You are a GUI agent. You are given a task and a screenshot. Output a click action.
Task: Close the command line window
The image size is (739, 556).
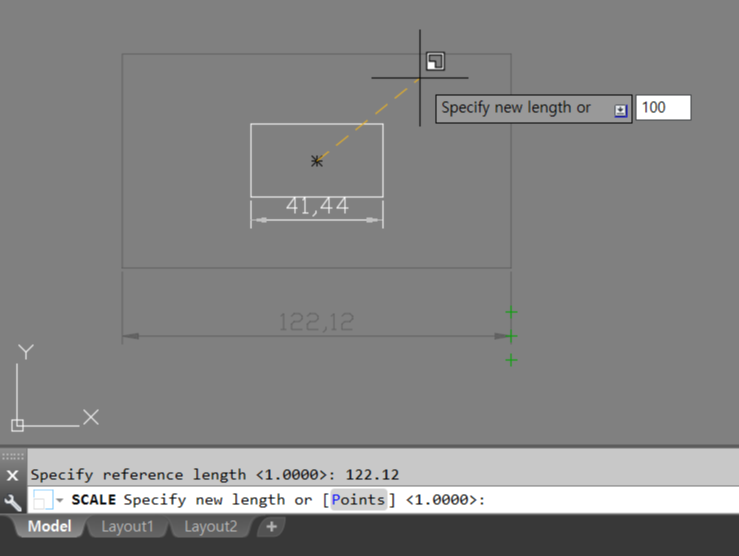(x=13, y=475)
